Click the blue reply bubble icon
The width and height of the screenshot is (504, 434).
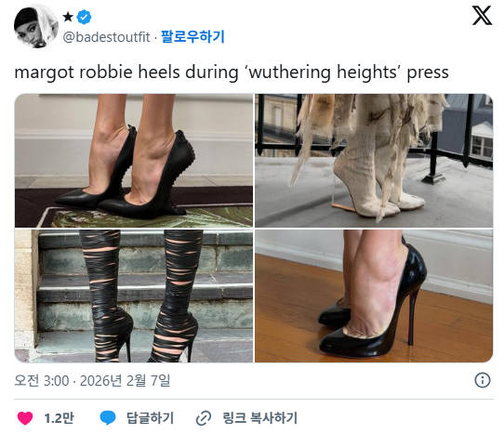[108, 418]
